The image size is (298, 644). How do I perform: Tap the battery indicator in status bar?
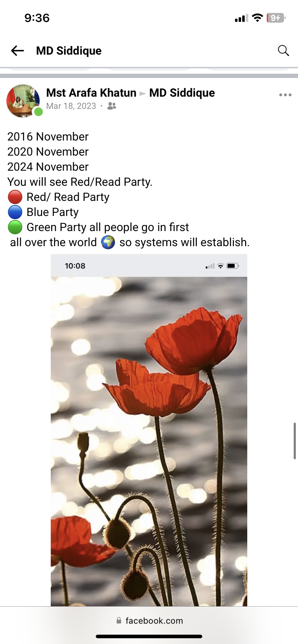coord(276,18)
